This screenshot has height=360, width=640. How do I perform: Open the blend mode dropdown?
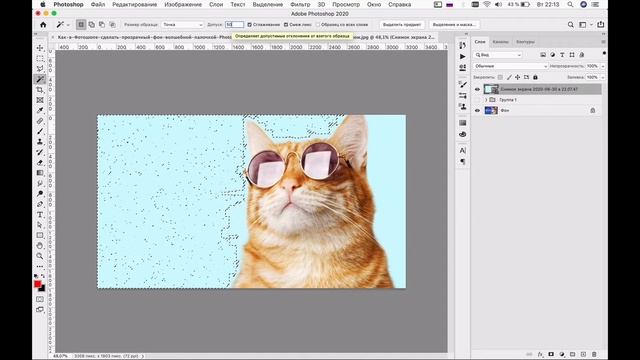[x=510, y=66]
